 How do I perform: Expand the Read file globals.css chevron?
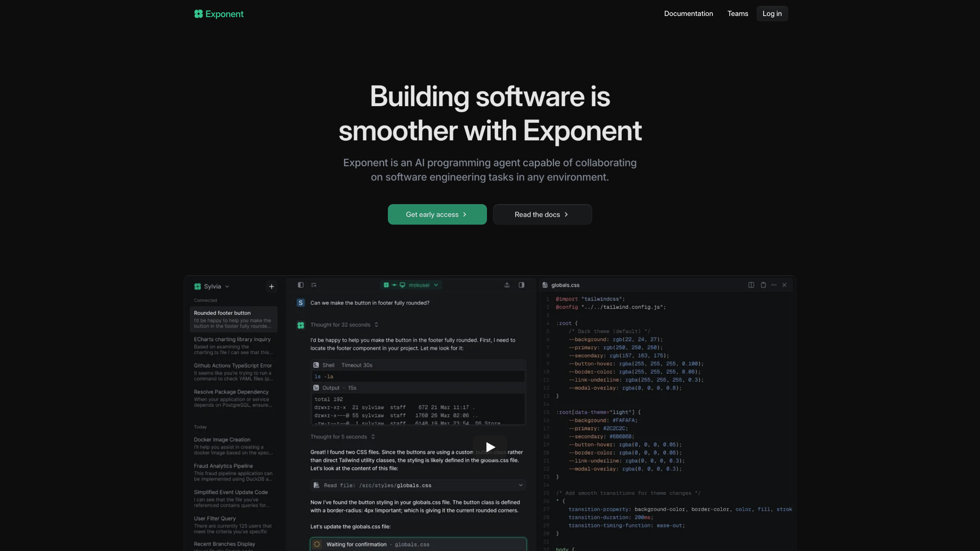tap(520, 485)
